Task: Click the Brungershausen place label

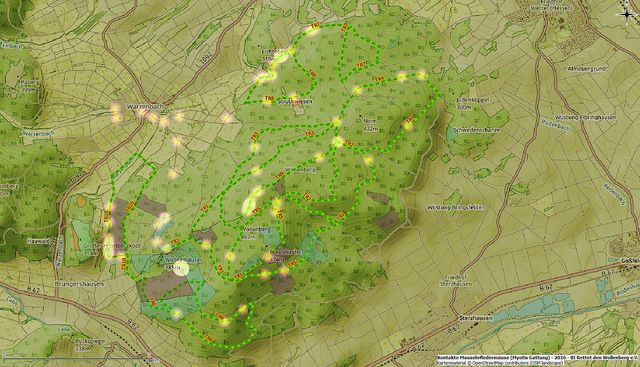Action: [x=79, y=284]
